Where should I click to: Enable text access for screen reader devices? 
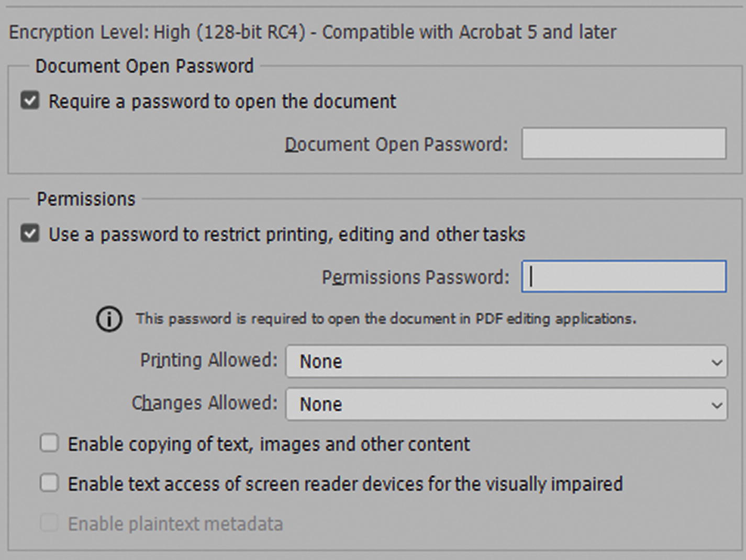pyautogui.click(x=49, y=483)
